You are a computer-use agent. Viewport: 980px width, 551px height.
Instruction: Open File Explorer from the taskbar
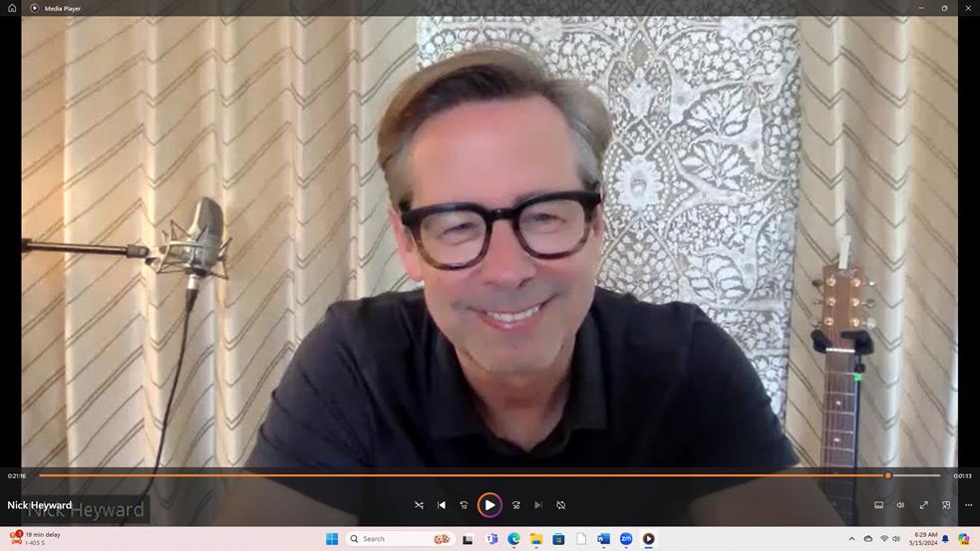536,538
